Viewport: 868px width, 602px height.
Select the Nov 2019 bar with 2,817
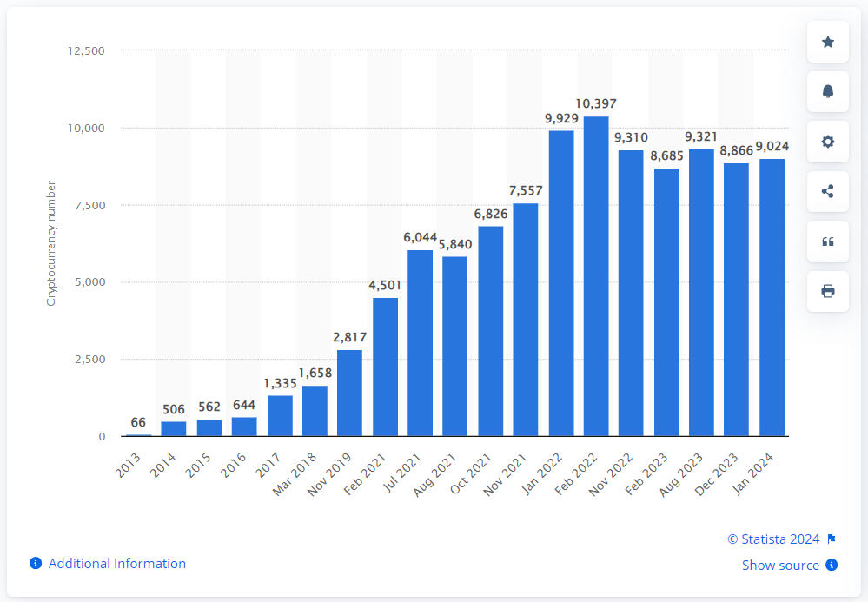pos(350,393)
